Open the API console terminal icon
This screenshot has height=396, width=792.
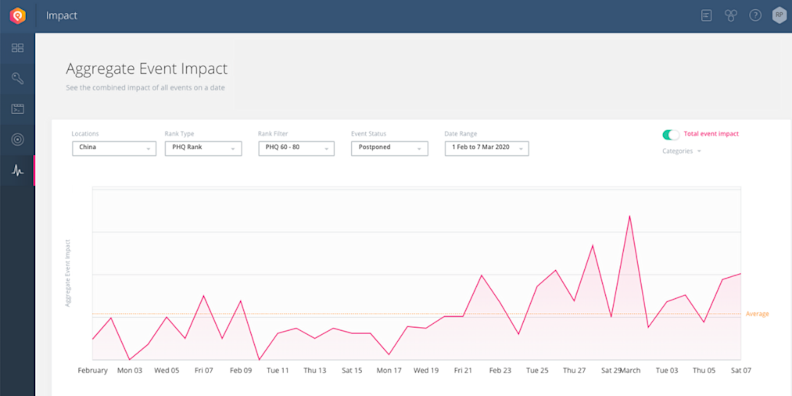[x=18, y=109]
